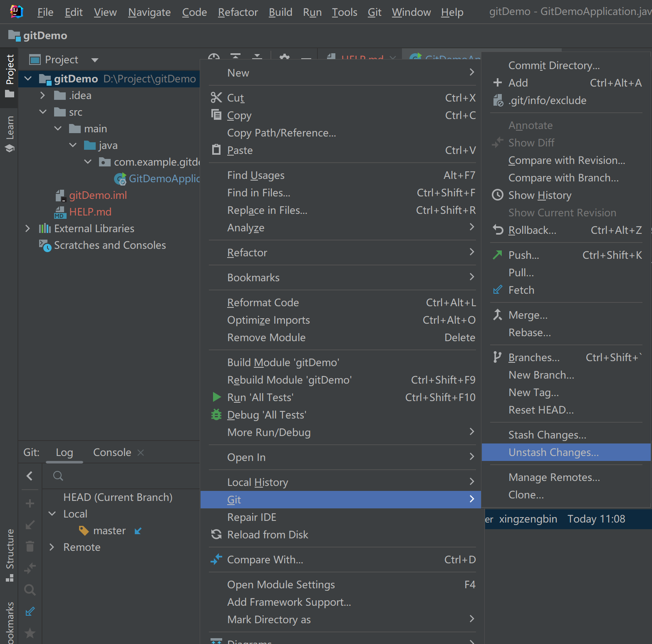Expand the Remote branches node

pyautogui.click(x=52, y=547)
